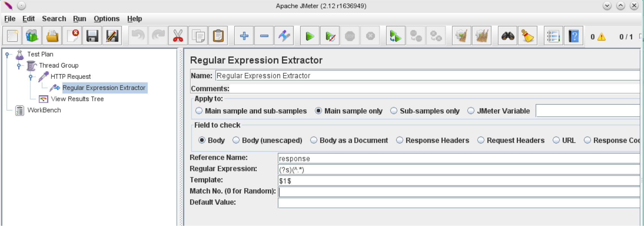Viewport: 644px width, 226px height.
Task: Clear all results with double broom icon
Action: tap(482, 36)
